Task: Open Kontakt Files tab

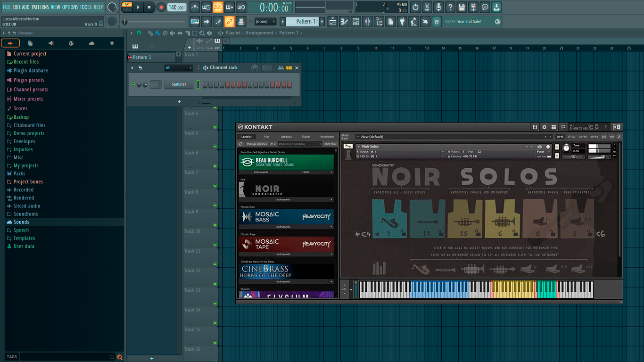Action: click(x=266, y=137)
